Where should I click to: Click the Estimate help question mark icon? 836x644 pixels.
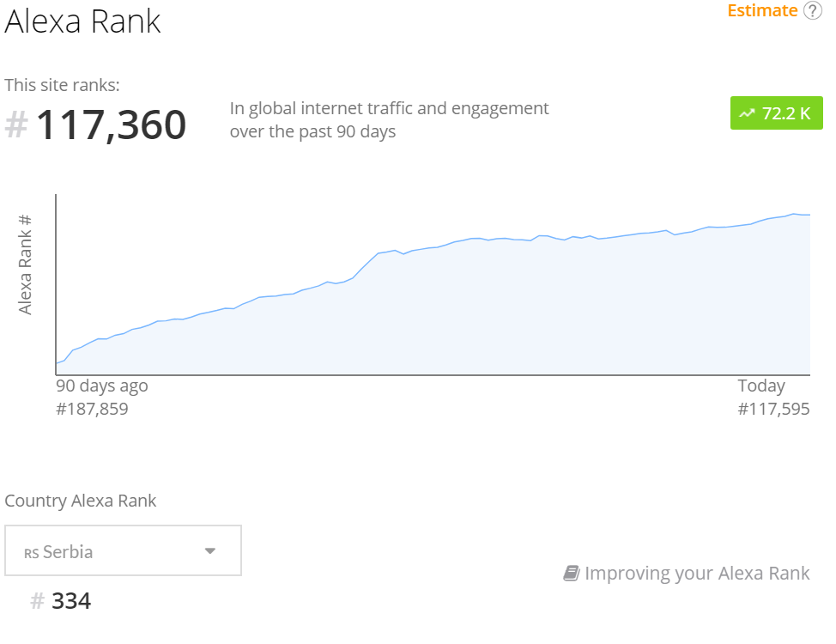813,10
